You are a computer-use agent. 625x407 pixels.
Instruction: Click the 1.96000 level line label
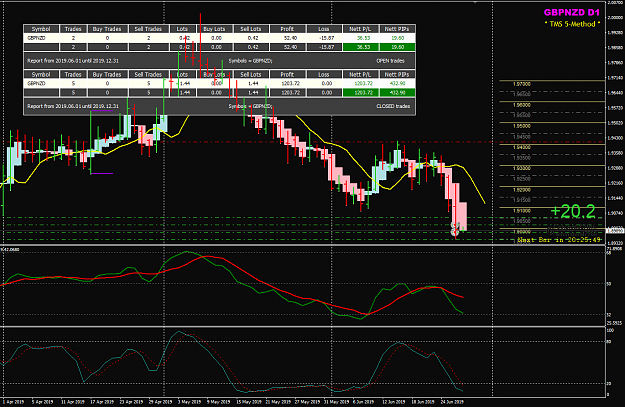[522, 105]
